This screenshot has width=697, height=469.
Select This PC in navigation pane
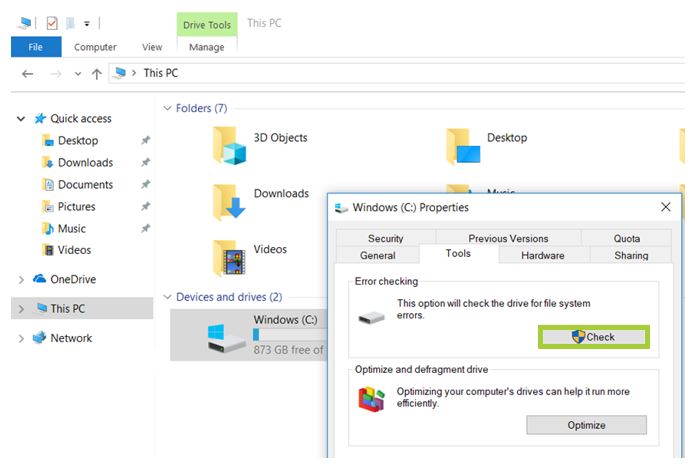(x=68, y=309)
